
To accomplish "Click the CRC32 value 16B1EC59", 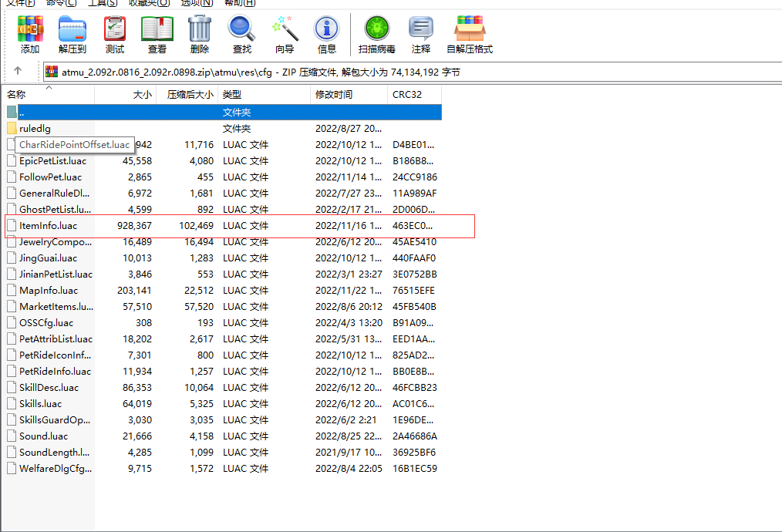I will click(x=415, y=469).
